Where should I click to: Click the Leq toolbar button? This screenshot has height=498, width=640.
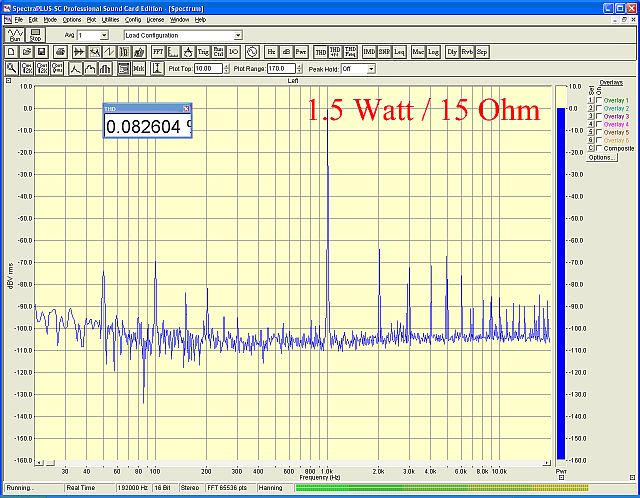399,52
